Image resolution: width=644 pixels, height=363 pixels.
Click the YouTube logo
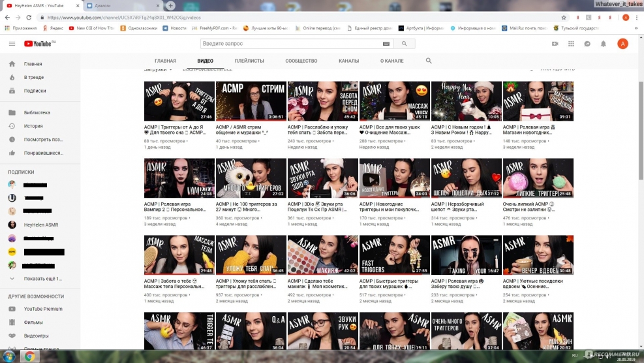pos(39,44)
